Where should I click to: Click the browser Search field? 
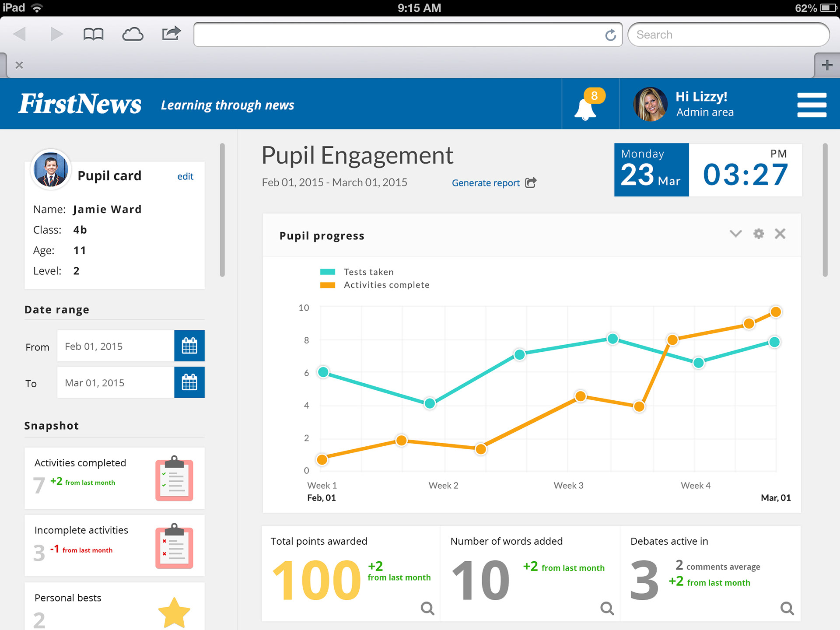click(x=728, y=35)
